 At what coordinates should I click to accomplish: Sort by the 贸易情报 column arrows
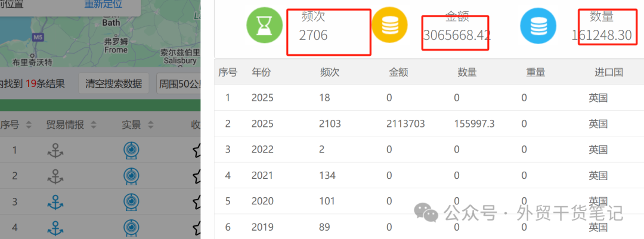93,125
